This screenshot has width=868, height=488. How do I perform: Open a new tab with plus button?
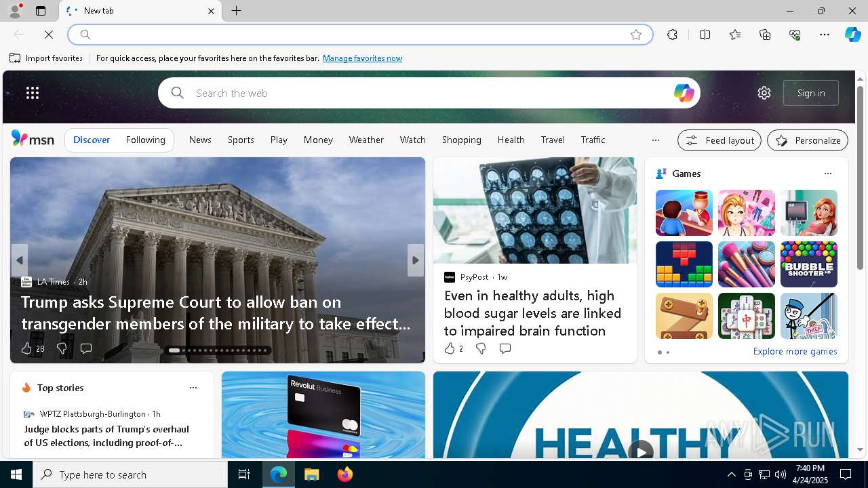click(x=237, y=11)
